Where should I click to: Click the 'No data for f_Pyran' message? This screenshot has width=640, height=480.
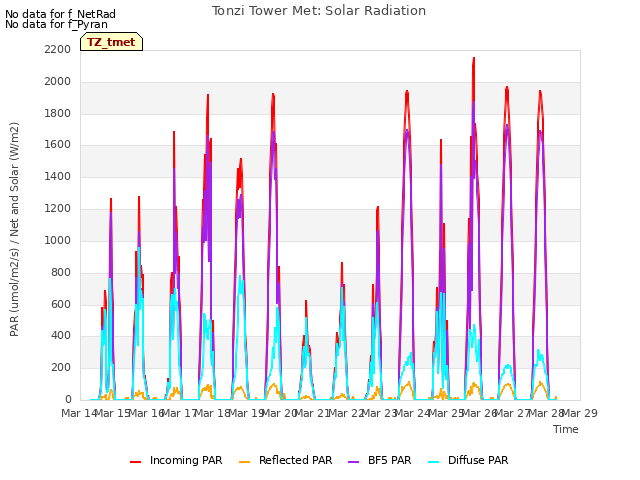pyautogui.click(x=56, y=24)
